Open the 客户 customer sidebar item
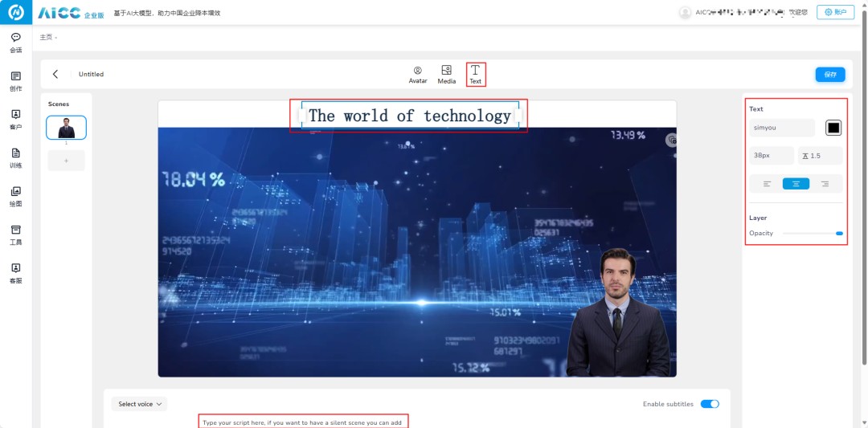 pos(16,120)
